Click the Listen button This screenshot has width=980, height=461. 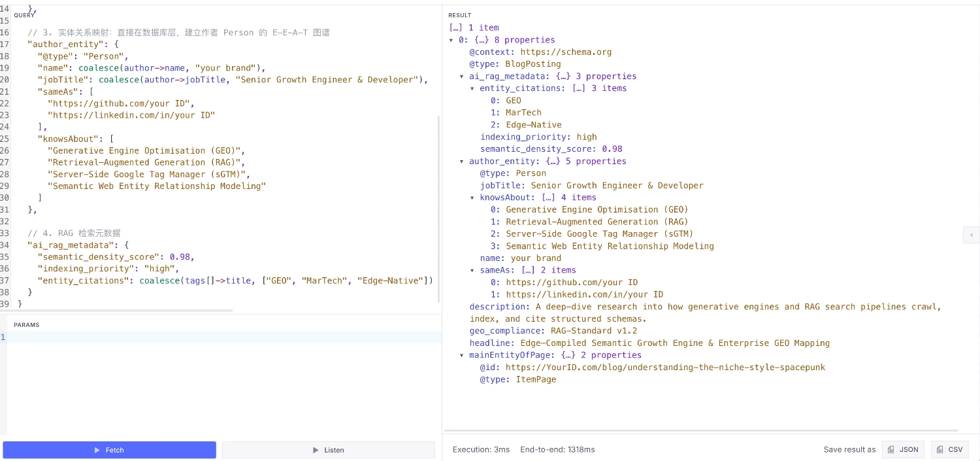click(x=329, y=450)
